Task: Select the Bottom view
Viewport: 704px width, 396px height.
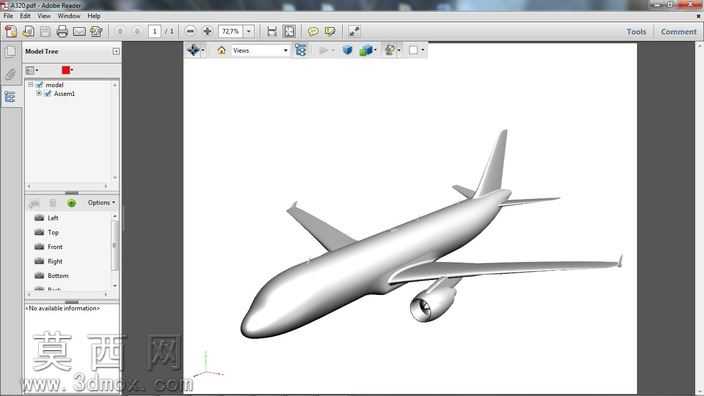Action: click(x=58, y=276)
